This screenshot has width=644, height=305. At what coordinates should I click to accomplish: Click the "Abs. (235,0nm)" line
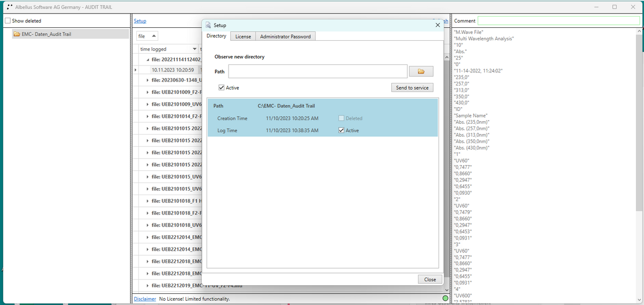(x=472, y=122)
